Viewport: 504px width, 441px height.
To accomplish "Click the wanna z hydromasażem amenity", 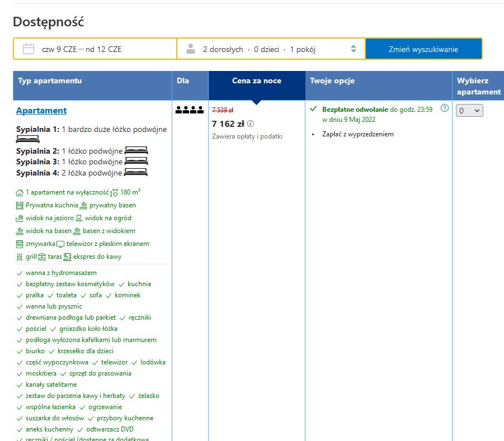I will [61, 273].
